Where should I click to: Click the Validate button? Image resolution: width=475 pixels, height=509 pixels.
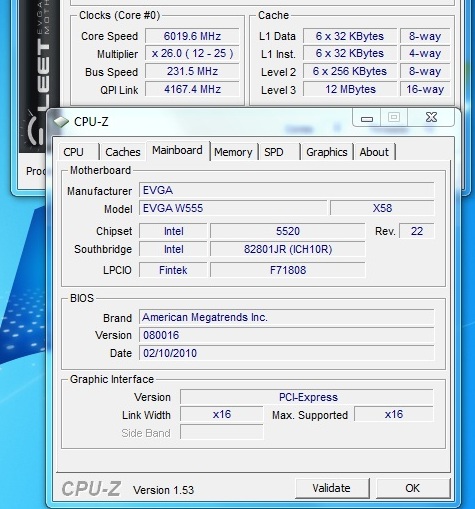(x=332, y=488)
